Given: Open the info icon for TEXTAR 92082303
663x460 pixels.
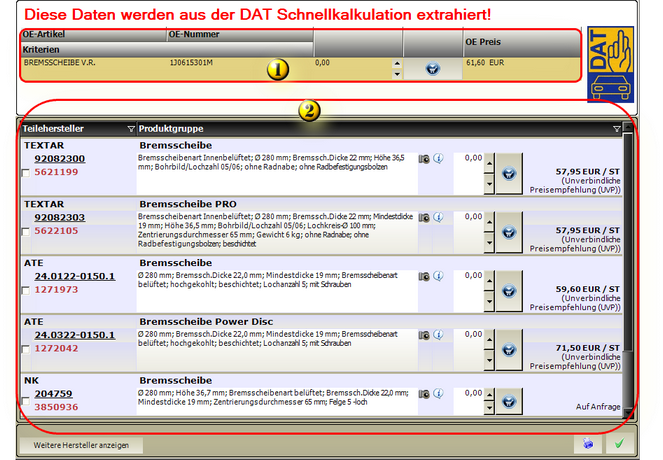Looking at the screenshot, I should click(438, 217).
